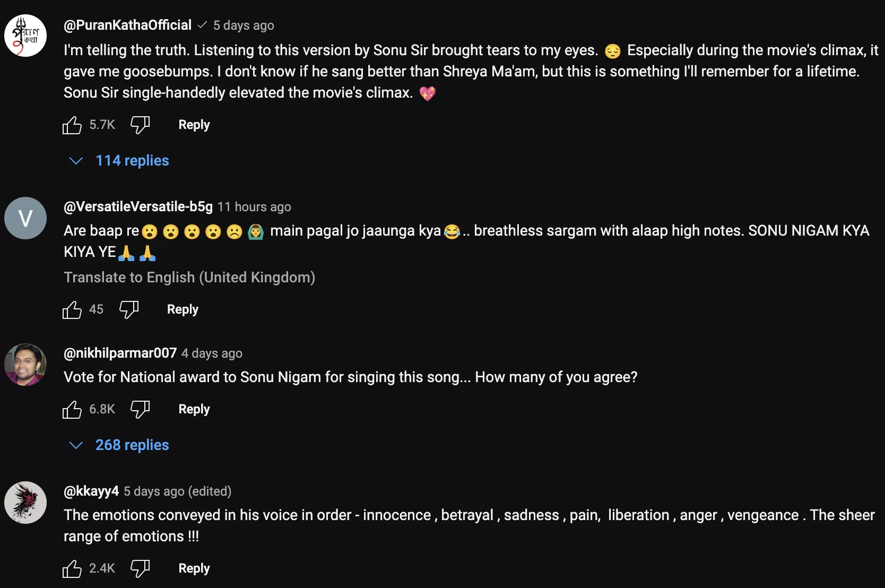Like the @PuranKathaOfficial comment
The image size is (885, 588).
click(x=72, y=125)
